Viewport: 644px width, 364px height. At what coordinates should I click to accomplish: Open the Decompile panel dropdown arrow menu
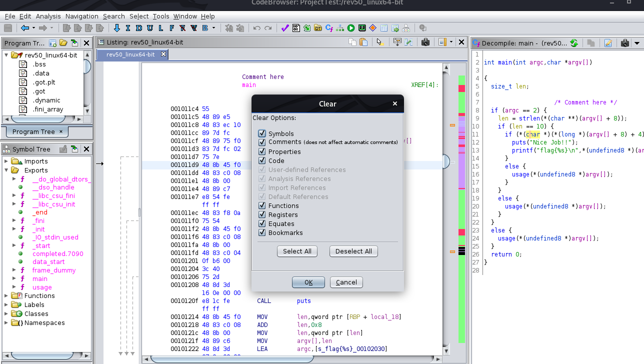[x=637, y=43]
